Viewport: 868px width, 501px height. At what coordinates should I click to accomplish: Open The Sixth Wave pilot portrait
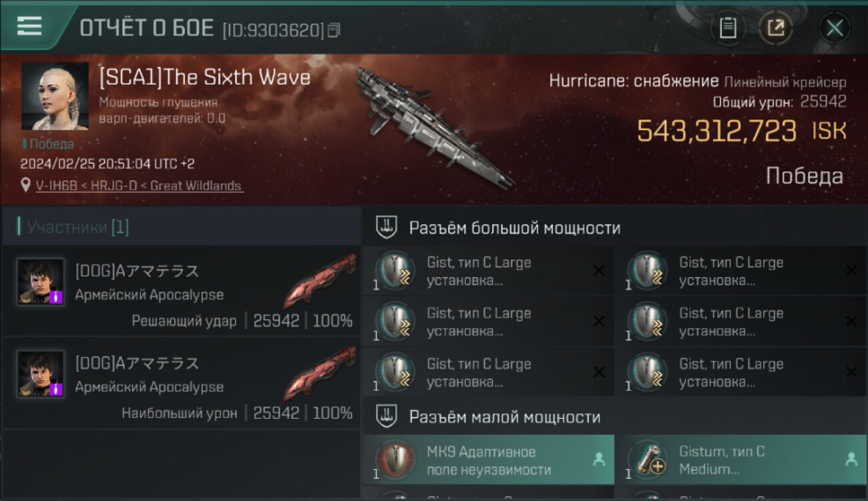[55, 96]
